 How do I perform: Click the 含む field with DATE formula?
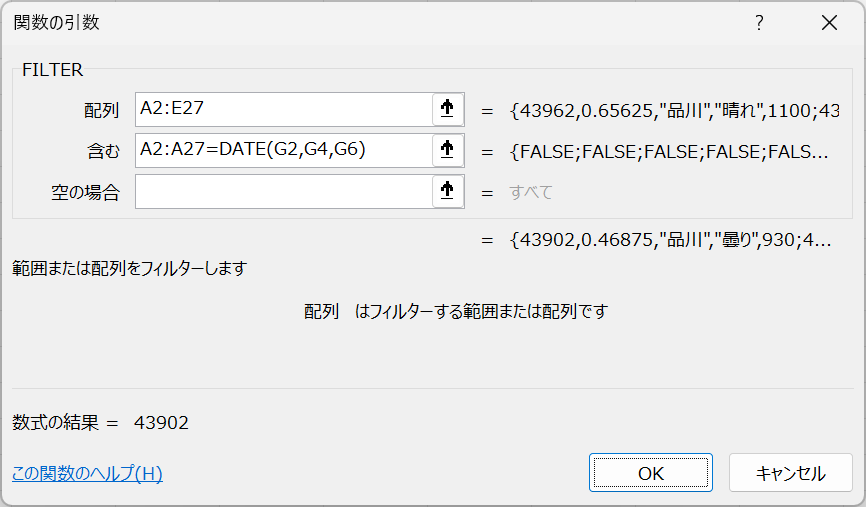[x=283, y=150]
